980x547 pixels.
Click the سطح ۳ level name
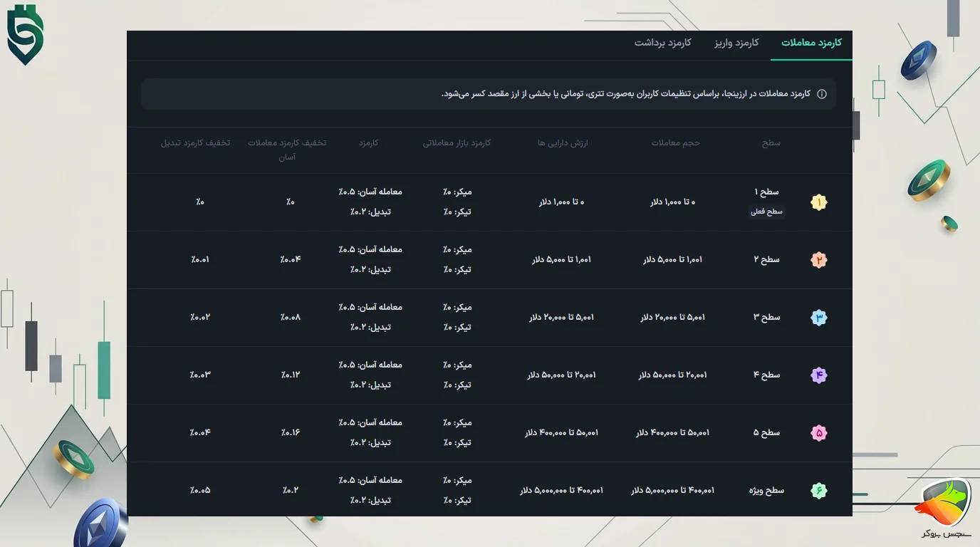point(766,318)
